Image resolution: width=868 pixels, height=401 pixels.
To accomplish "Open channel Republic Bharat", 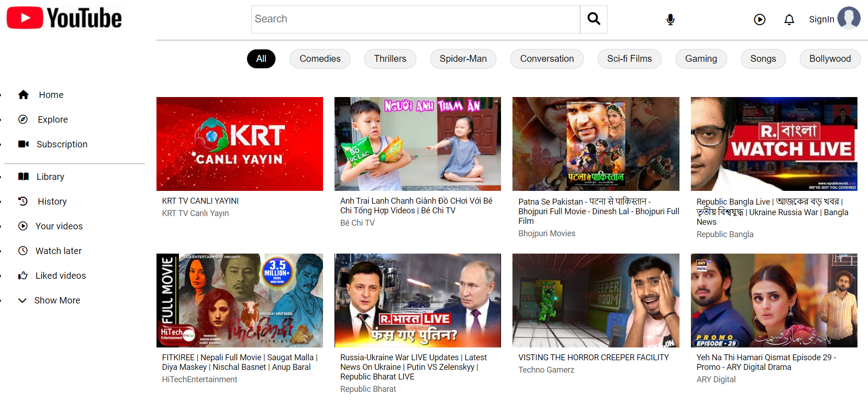I will 368,389.
